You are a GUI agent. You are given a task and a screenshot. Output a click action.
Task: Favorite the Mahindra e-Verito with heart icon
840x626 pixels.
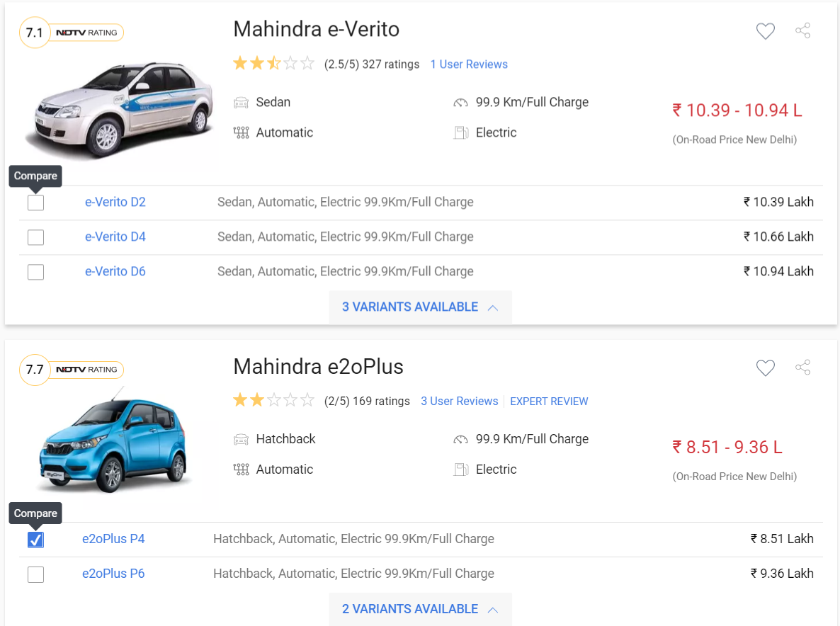point(765,31)
